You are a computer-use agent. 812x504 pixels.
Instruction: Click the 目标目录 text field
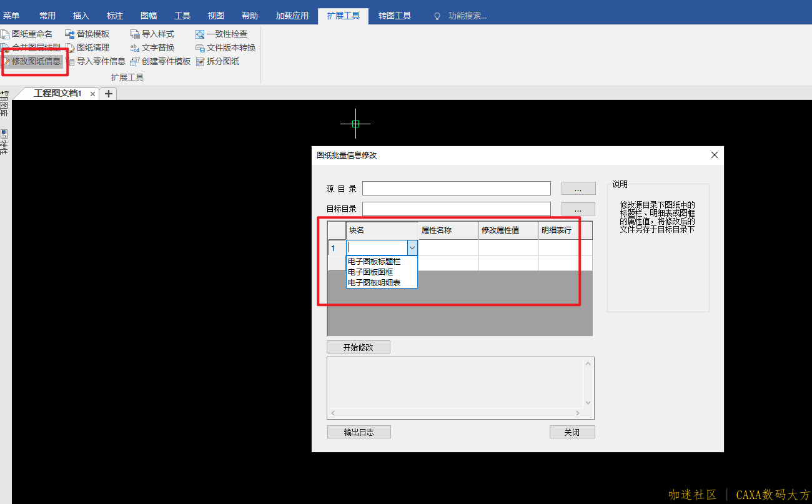(456, 209)
